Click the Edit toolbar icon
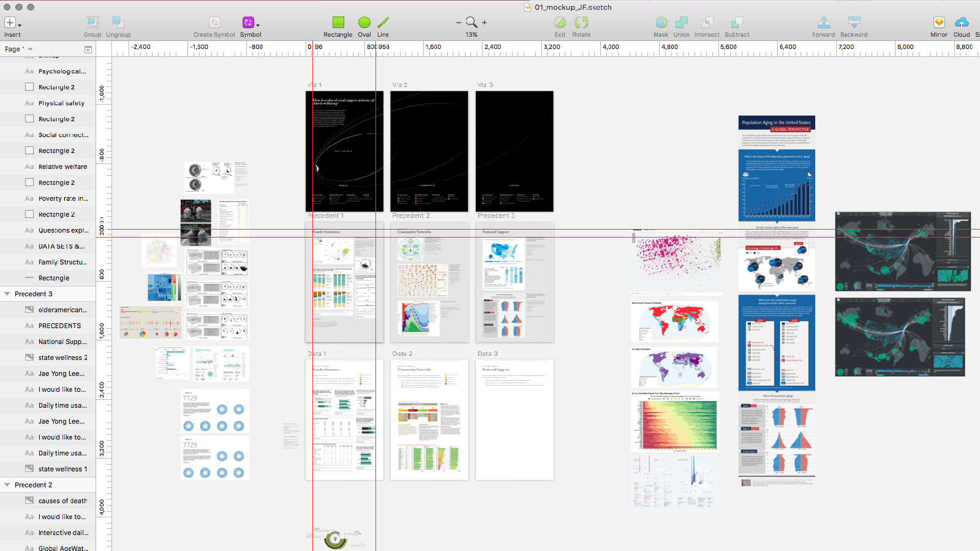Screen dimensions: 980x551 click(x=560, y=23)
